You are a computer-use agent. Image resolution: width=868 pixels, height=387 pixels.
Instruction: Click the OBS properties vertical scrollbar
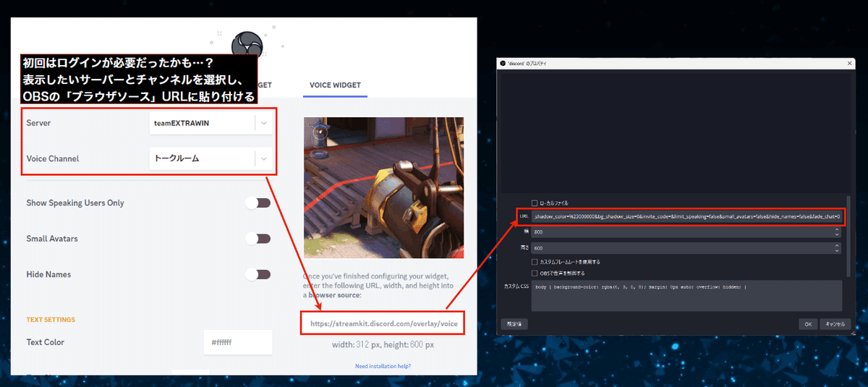pyautogui.click(x=849, y=235)
